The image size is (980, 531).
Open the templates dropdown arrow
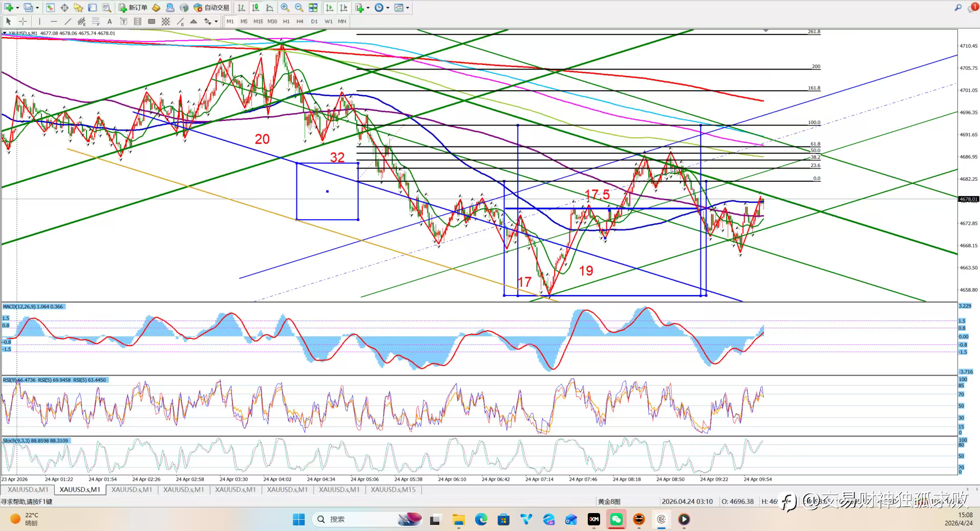pos(408,8)
